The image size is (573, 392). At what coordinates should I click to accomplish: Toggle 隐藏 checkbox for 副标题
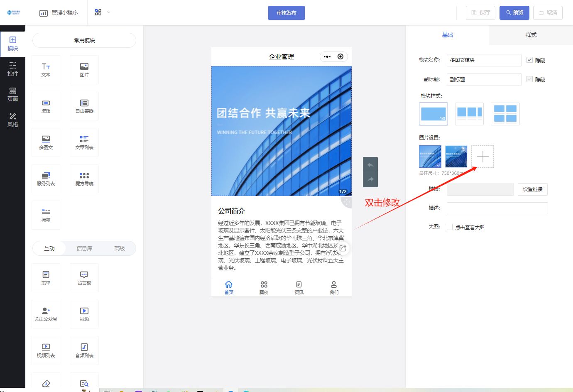[529, 79]
